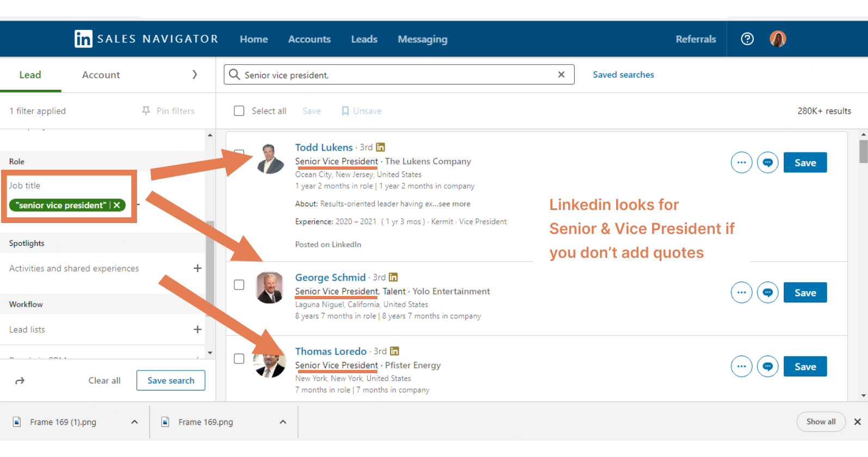
Task: Click Frame 169 (1).png file icon
Action: pos(17,422)
